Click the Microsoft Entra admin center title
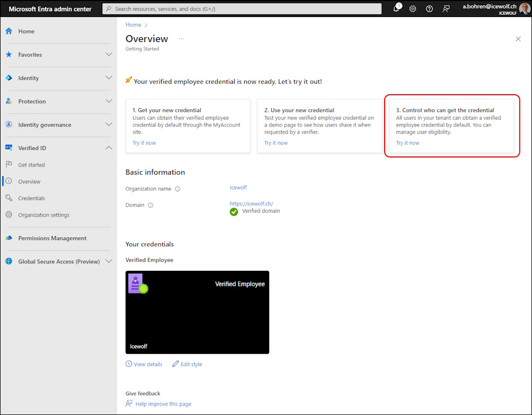The image size is (532, 415). tap(50, 9)
